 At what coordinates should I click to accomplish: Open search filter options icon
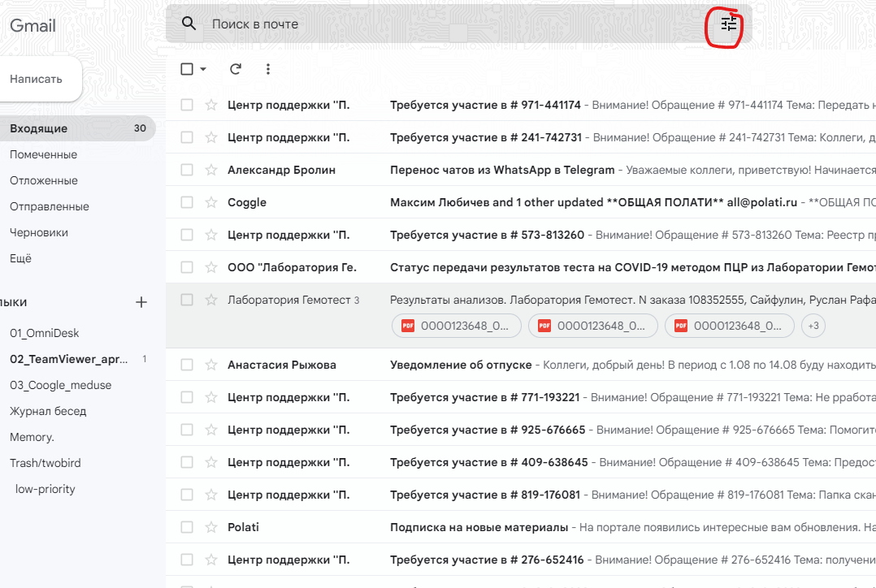coord(729,24)
